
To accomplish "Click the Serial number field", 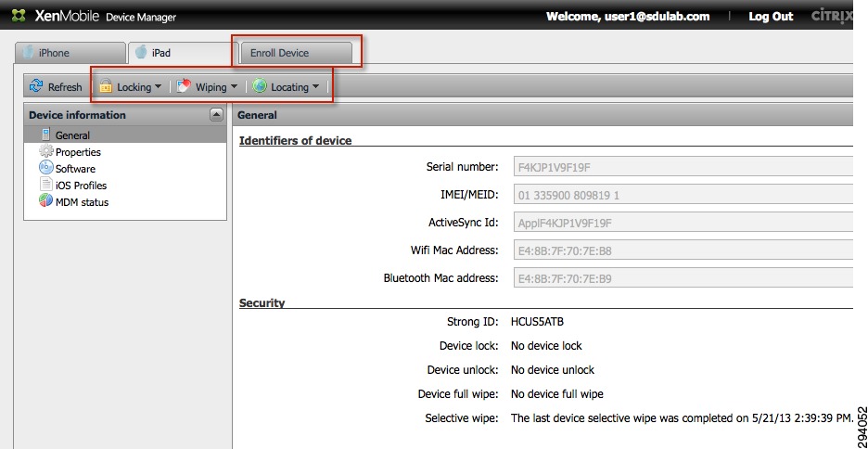I will (x=683, y=167).
